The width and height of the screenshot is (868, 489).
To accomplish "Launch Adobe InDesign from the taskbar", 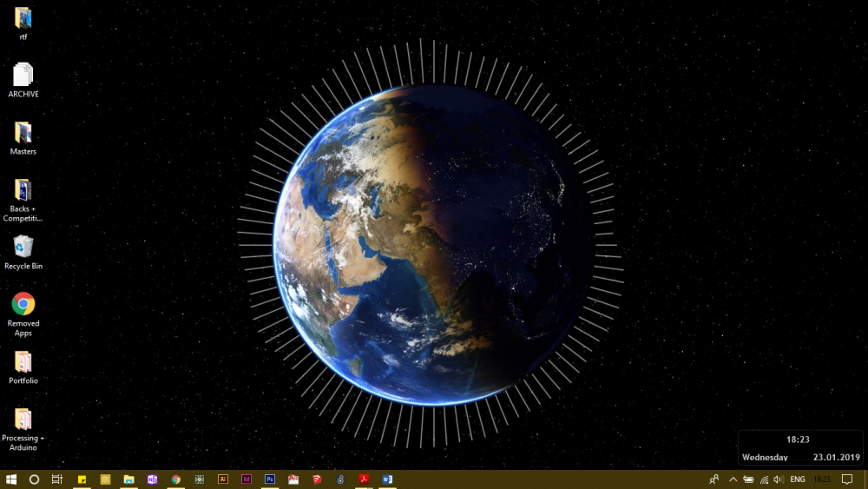I will click(247, 479).
